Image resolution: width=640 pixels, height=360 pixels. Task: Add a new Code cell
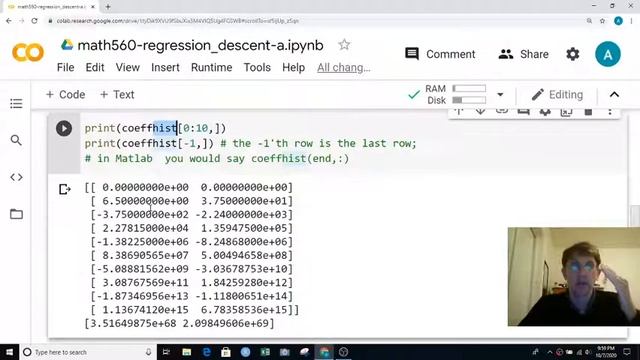(65, 95)
